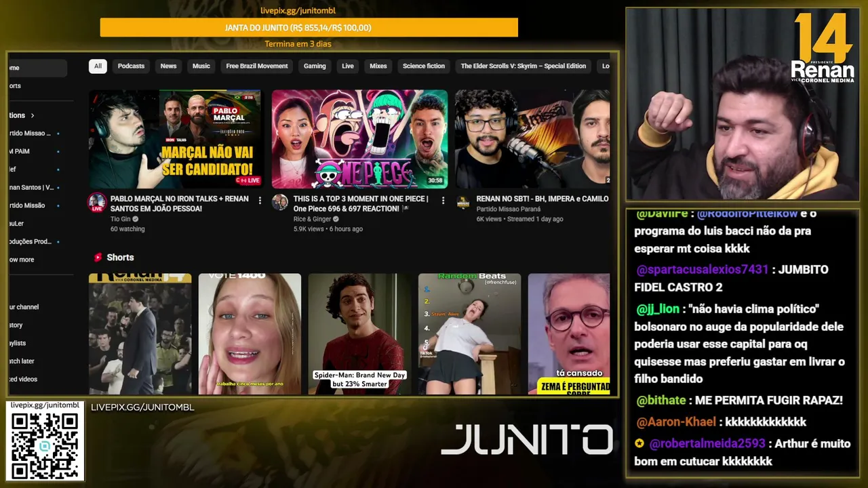Screen dimensions: 868x488
Task: Click the Janta do Junito donation goal bar
Action: 309,28
